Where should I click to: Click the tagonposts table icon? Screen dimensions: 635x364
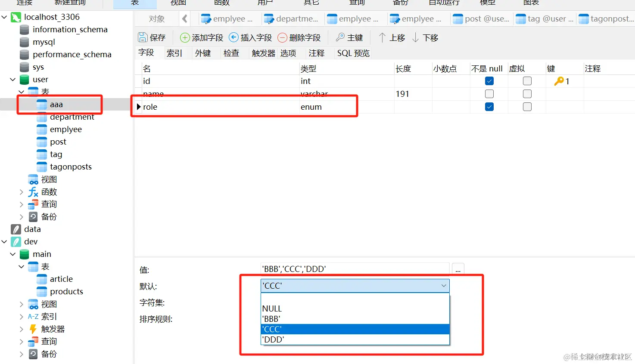(x=42, y=167)
